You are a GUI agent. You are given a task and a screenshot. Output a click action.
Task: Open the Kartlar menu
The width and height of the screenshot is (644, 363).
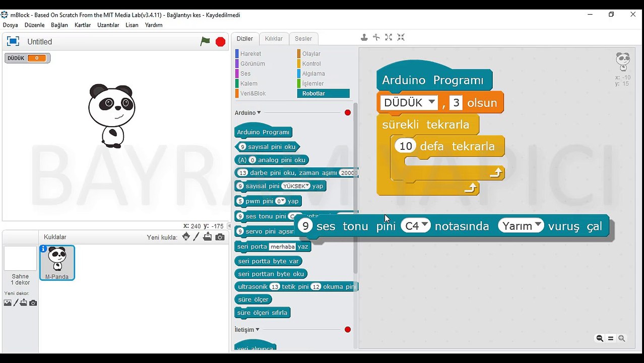(x=83, y=25)
